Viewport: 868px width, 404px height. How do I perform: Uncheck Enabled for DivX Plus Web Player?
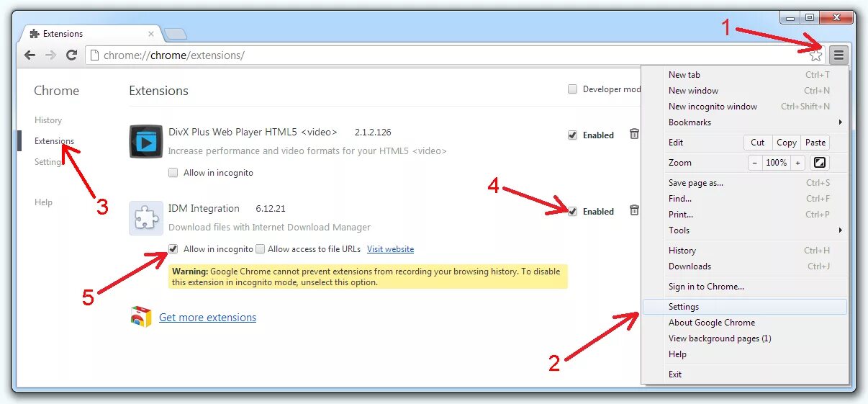(x=573, y=135)
